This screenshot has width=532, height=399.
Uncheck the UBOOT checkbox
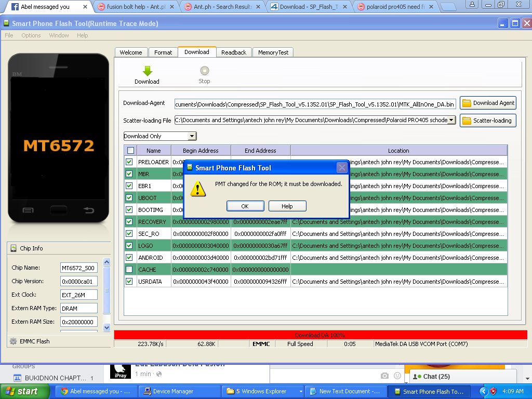[x=129, y=197]
